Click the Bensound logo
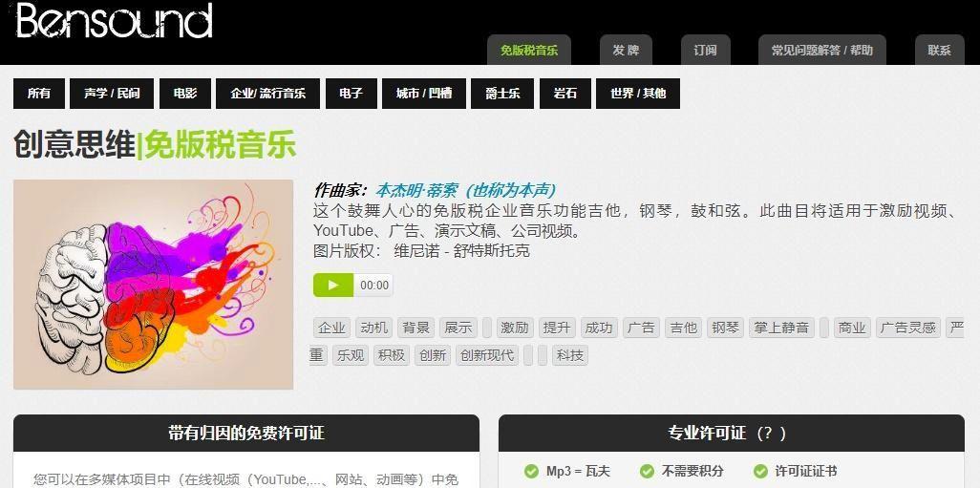This screenshot has width=980, height=488. click(114, 21)
